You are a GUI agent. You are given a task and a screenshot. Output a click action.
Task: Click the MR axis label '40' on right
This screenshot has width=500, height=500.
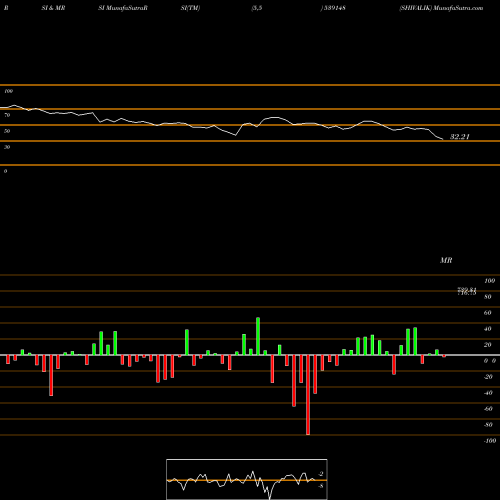[488, 329]
